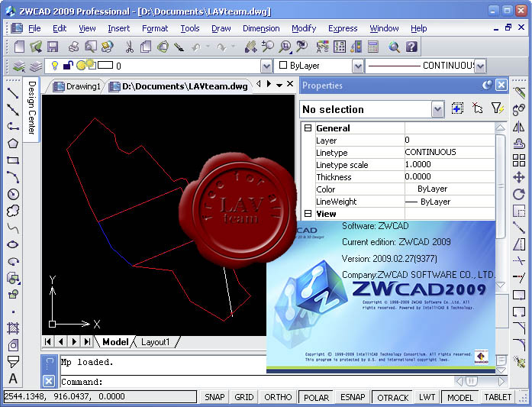The height and width of the screenshot is (407, 532).
Task: Open drawing tabs list dropdown arrow
Action: pyautogui.click(x=279, y=85)
